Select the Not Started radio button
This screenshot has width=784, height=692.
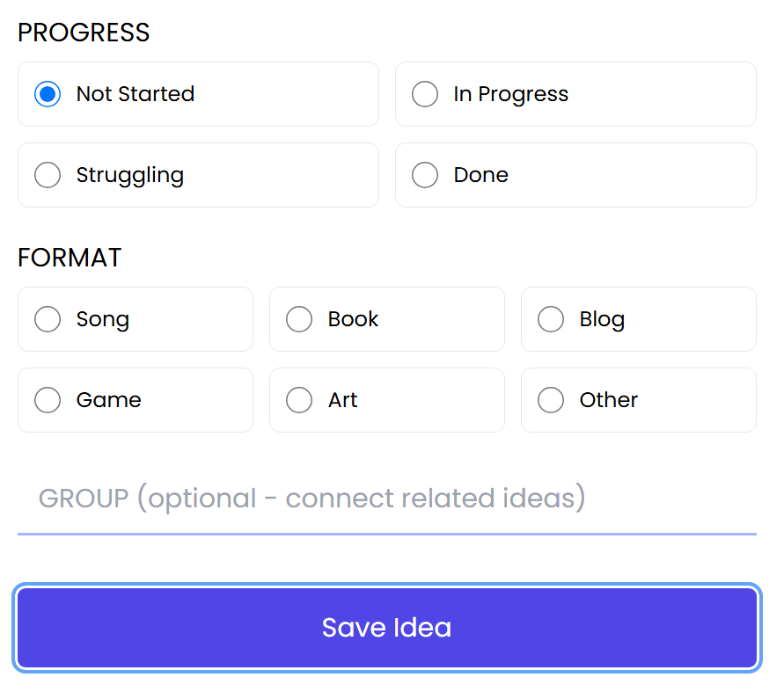(x=48, y=94)
